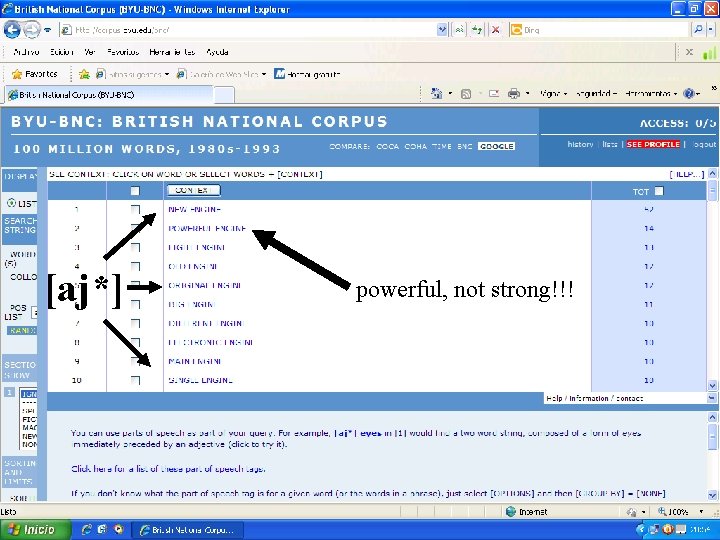Click the results pane vertical scrollbar
Image resolution: width=720 pixels, height=540 pixels.
point(712,280)
